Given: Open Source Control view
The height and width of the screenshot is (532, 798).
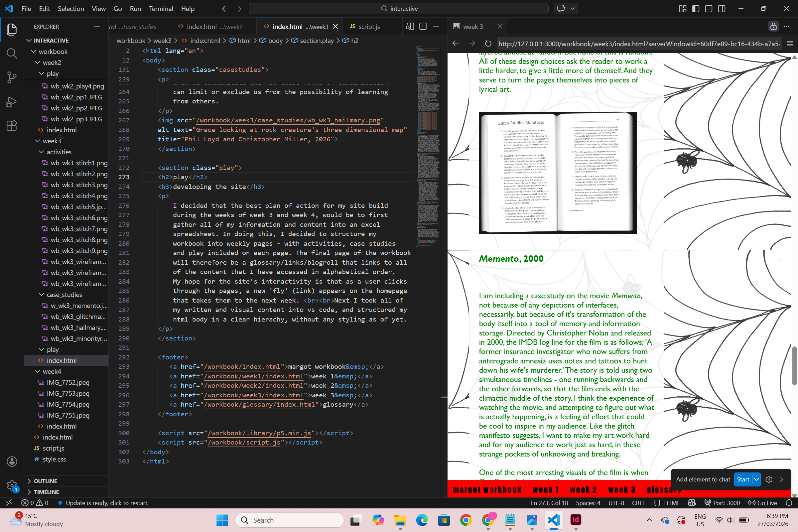Looking at the screenshot, I should click(x=12, y=77).
